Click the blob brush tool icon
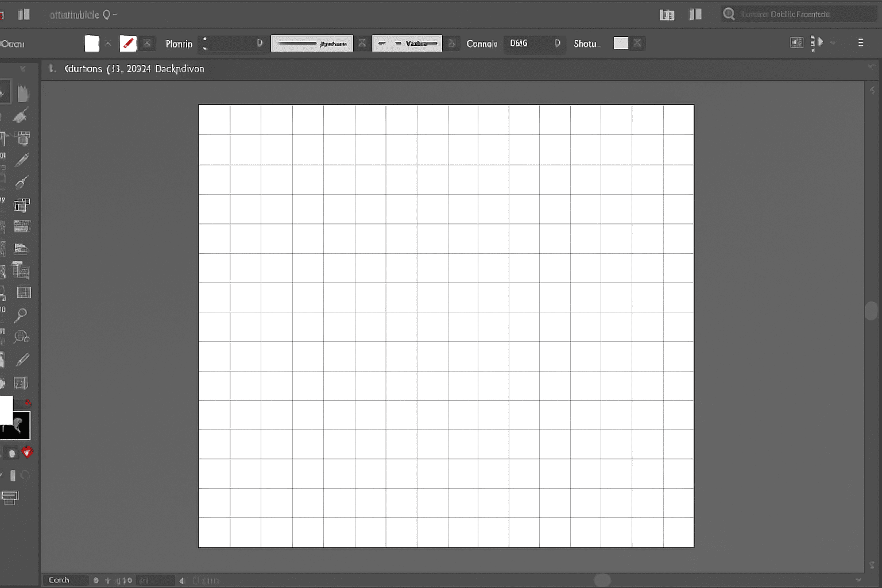 click(x=21, y=183)
